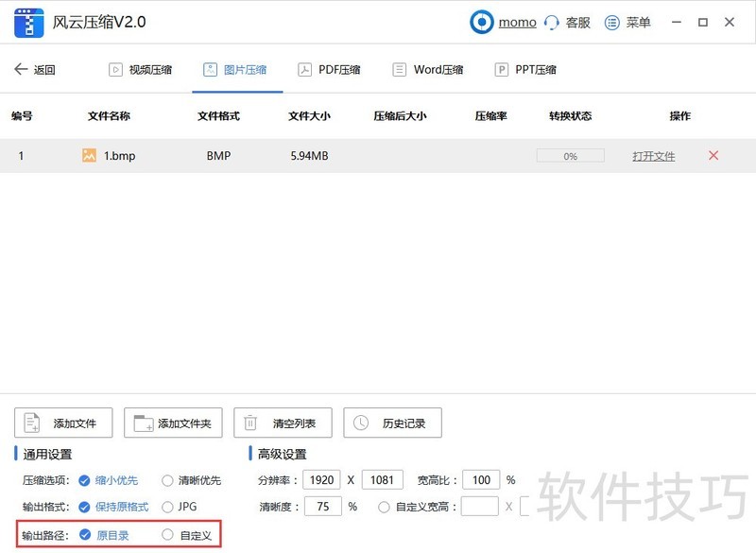The height and width of the screenshot is (553, 756).
Task: Switch to the Word压缩 tab
Action: click(x=427, y=68)
